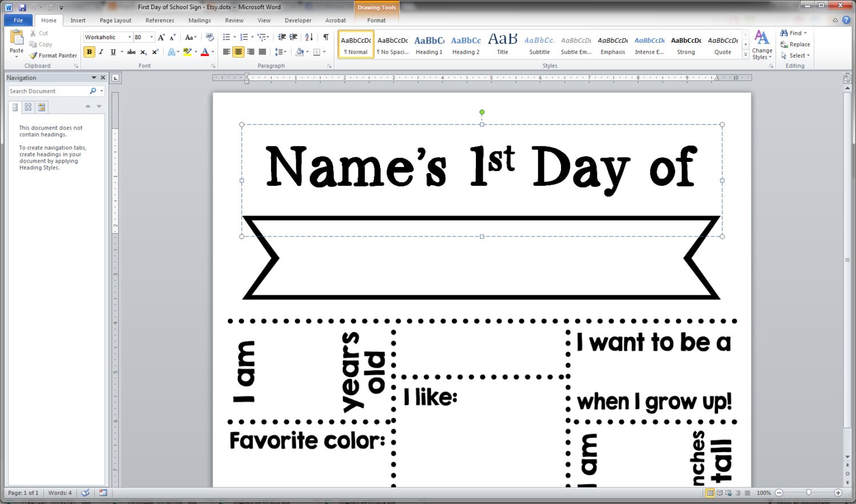Switch to the Insert ribbon tab
The height and width of the screenshot is (504, 856).
pyautogui.click(x=78, y=20)
